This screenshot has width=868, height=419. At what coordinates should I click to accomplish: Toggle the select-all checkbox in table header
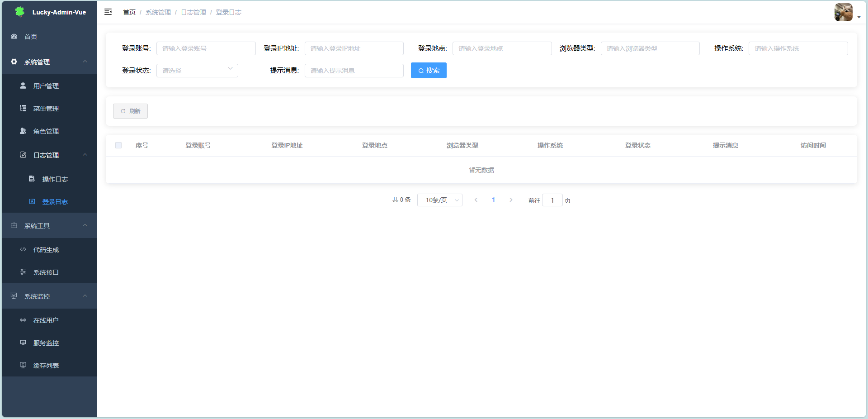pyautogui.click(x=118, y=145)
